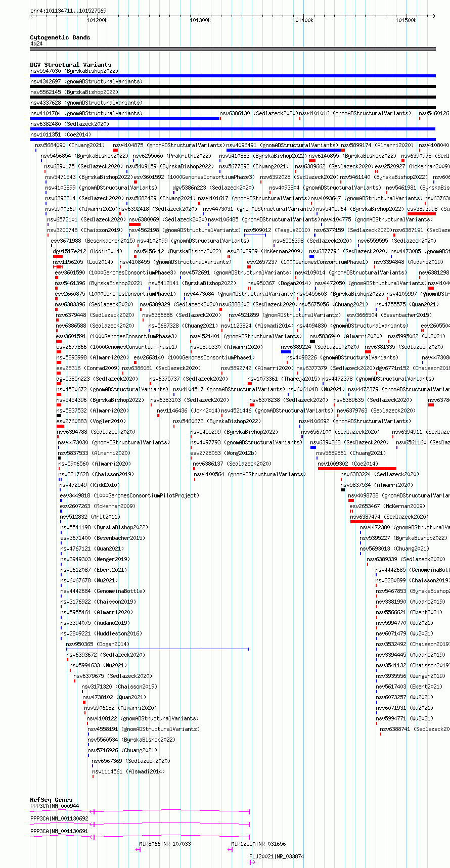The height and width of the screenshot is (868, 450).
Task: Click the nsv4755575 (Quan2021) label
Action: (407, 304)
